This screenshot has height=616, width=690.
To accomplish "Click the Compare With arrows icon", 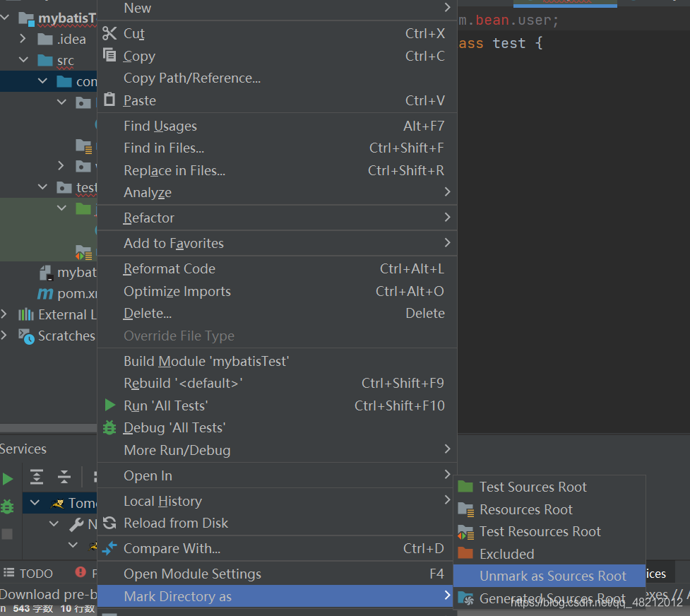I will [x=109, y=548].
